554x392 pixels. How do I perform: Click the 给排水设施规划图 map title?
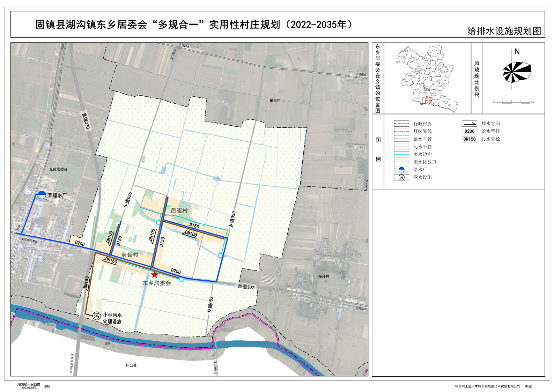(x=504, y=31)
